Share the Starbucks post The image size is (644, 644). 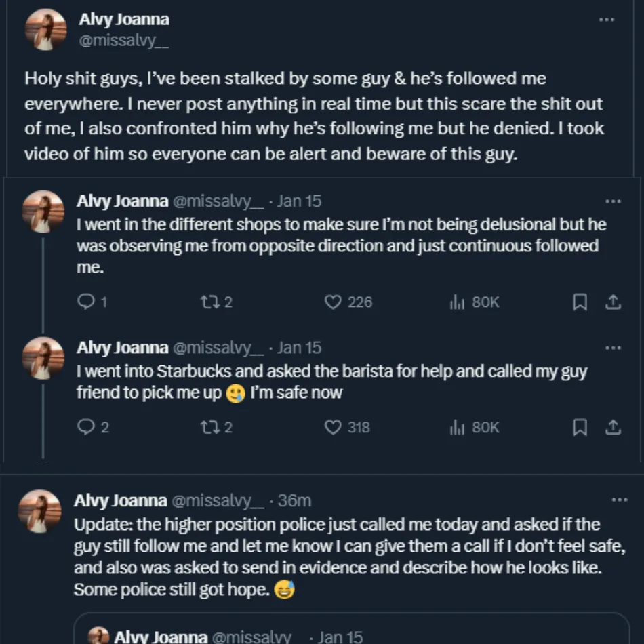click(613, 427)
